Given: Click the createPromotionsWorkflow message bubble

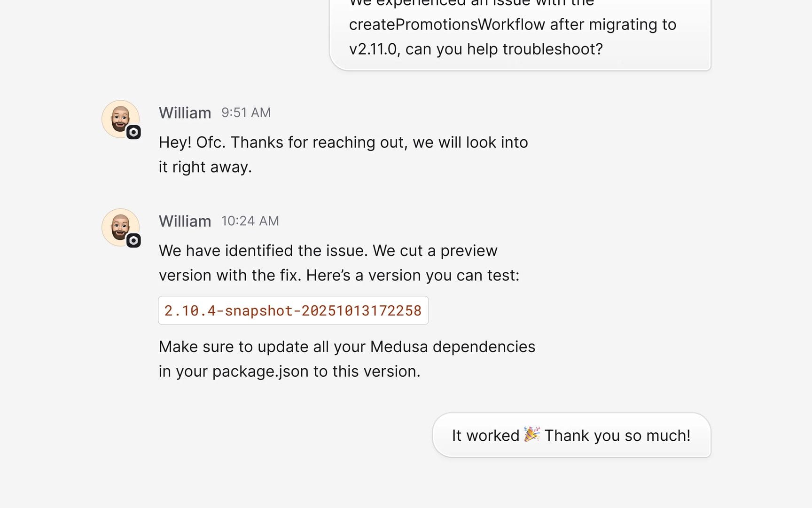Looking at the screenshot, I should pos(520,33).
